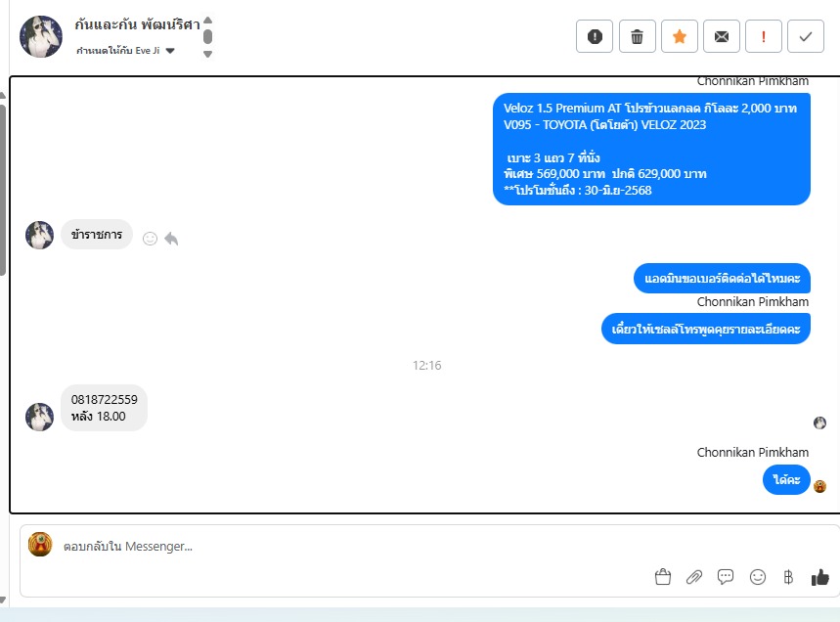
Task: Click the baht payment icon
Action: [788, 577]
